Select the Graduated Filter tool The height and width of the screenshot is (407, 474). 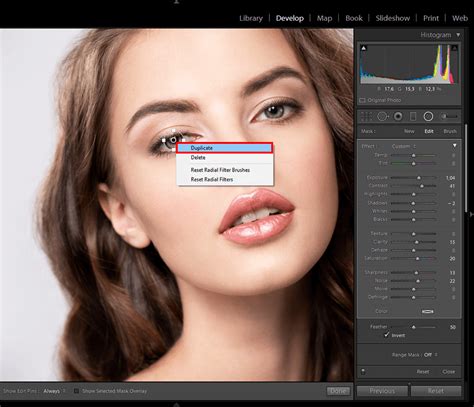413,116
